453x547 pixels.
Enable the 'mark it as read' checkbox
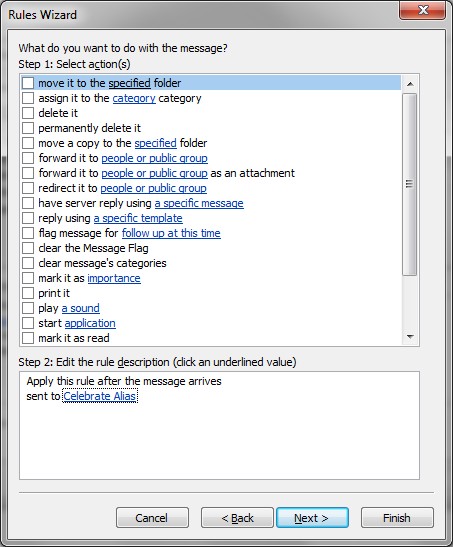pyautogui.click(x=28, y=338)
